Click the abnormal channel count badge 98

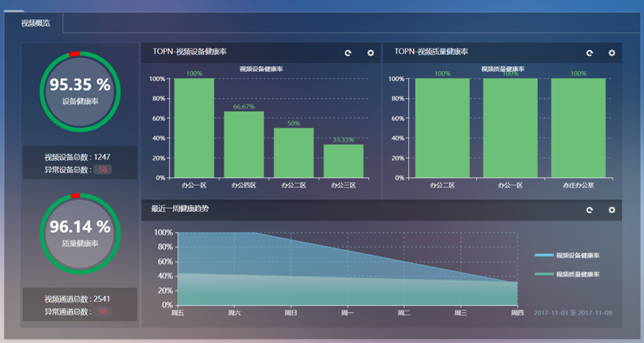coord(103,311)
